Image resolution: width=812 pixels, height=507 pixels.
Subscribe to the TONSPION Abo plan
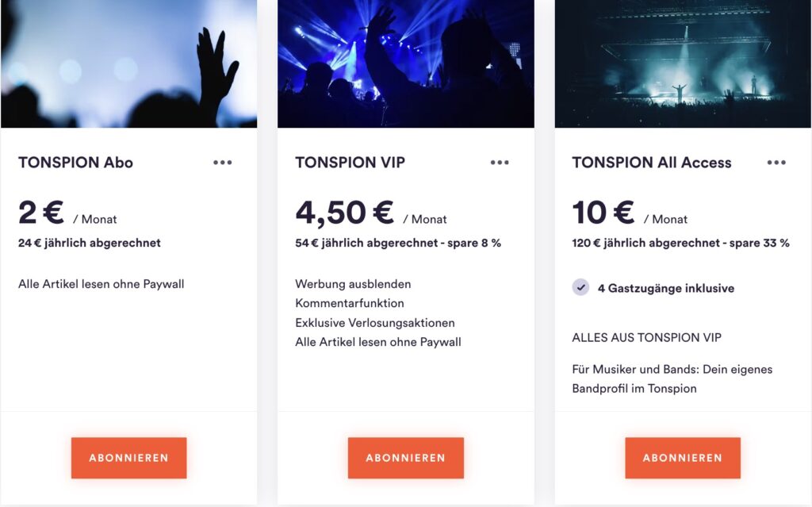pyautogui.click(x=128, y=458)
